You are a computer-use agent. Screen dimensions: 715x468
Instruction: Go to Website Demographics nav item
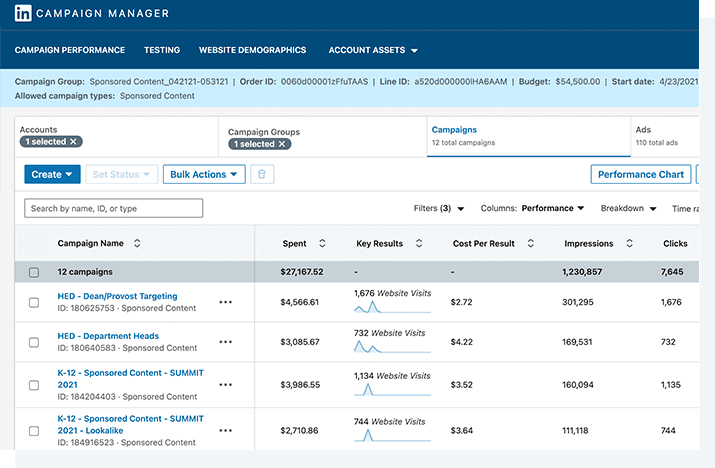pyautogui.click(x=252, y=50)
